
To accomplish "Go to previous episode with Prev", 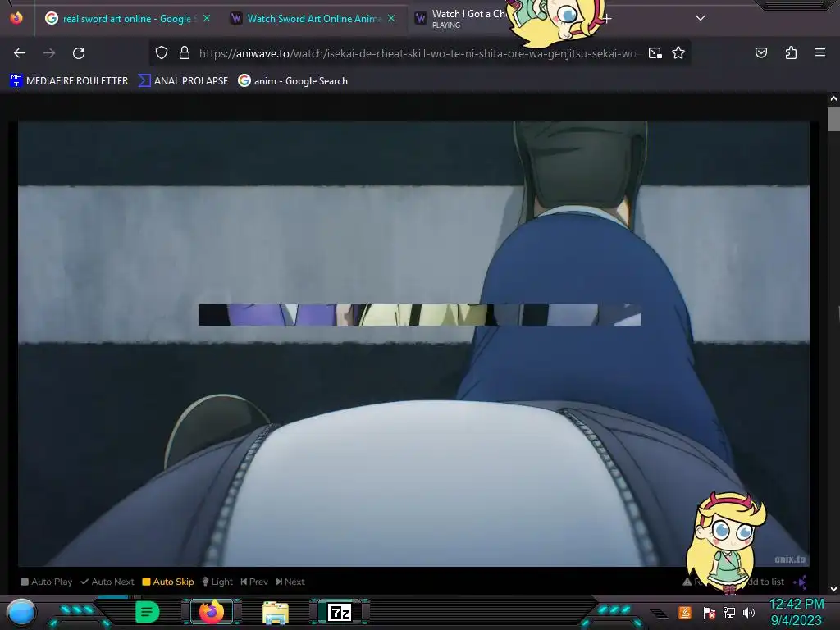I will [x=254, y=582].
